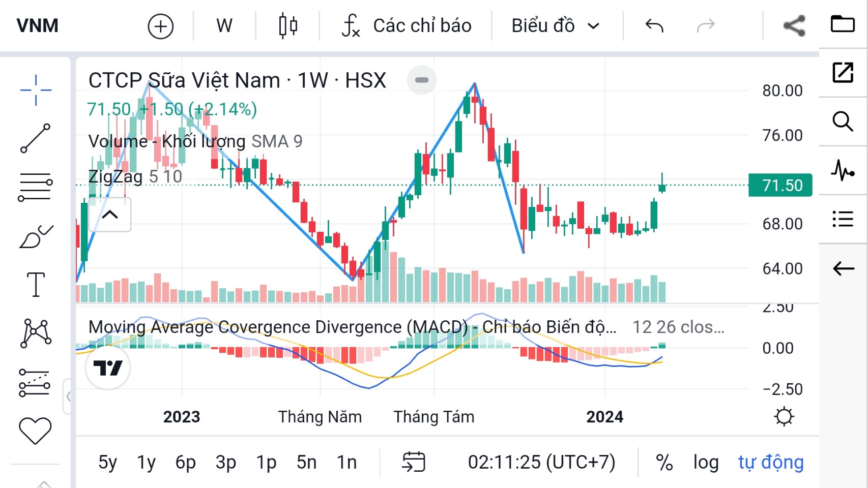Add a symbol to compare
This screenshot has height=488, width=868.
click(161, 26)
